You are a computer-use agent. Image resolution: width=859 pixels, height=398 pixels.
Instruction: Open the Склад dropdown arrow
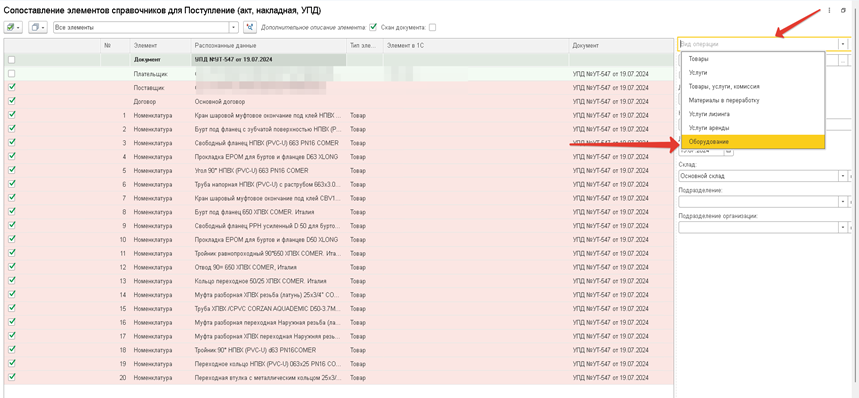(x=843, y=176)
